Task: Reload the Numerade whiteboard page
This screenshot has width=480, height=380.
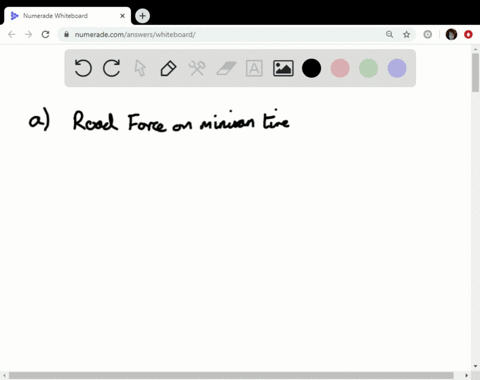Action: click(x=45, y=34)
